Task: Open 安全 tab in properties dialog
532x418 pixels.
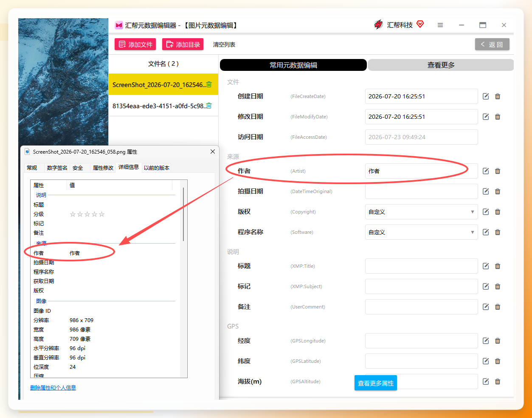Action: [x=78, y=168]
